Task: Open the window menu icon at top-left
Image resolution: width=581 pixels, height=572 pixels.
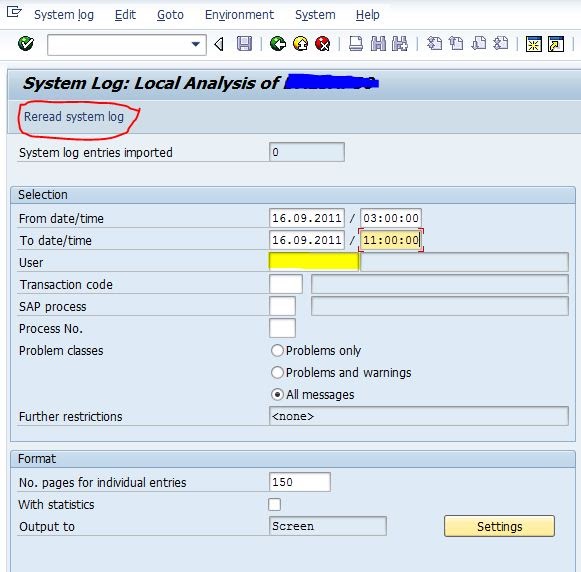Action: (14, 12)
